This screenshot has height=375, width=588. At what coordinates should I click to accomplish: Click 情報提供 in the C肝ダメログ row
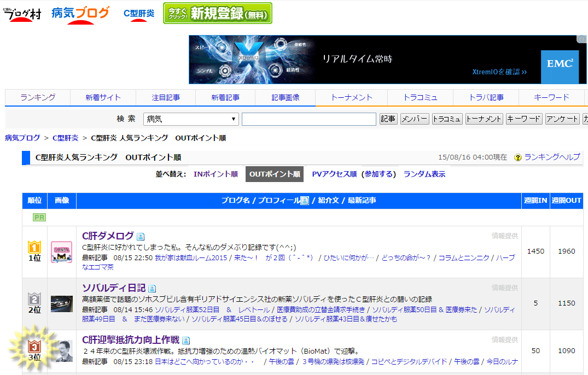[505, 236]
